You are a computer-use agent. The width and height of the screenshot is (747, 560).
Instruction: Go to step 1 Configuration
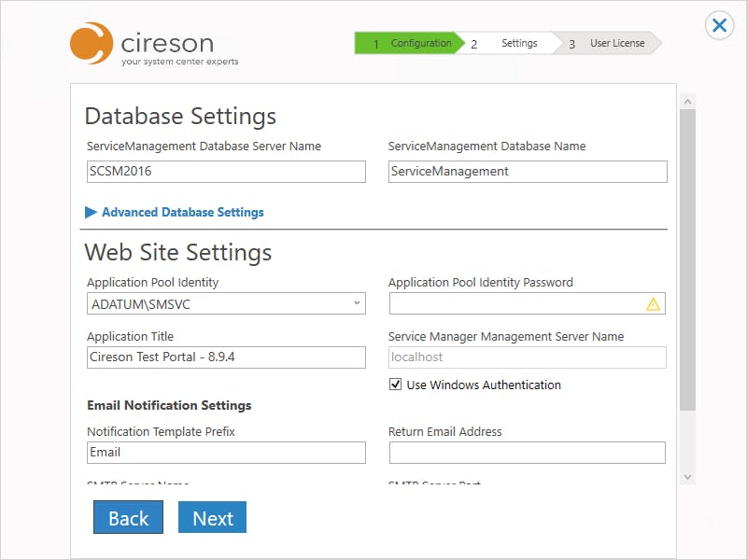tap(410, 43)
